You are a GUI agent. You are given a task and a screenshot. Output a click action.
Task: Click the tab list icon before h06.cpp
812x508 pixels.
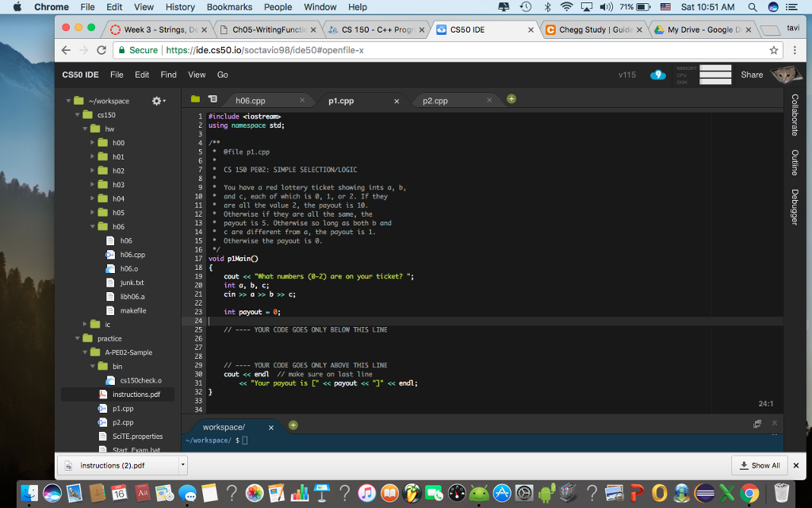213,100
